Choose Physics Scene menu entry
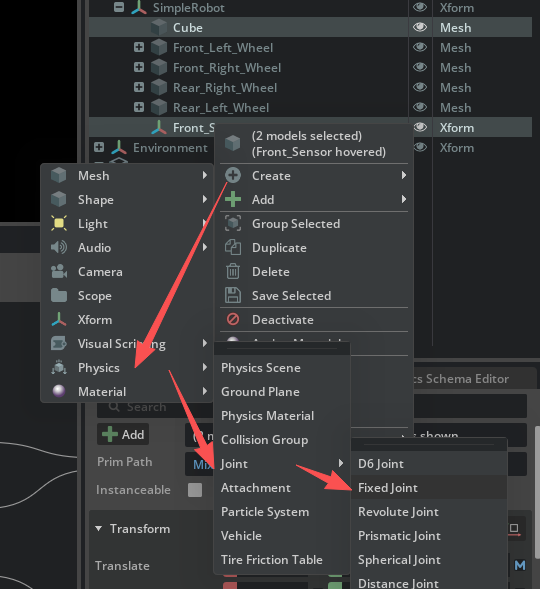Image resolution: width=540 pixels, height=589 pixels. pyautogui.click(x=282, y=368)
